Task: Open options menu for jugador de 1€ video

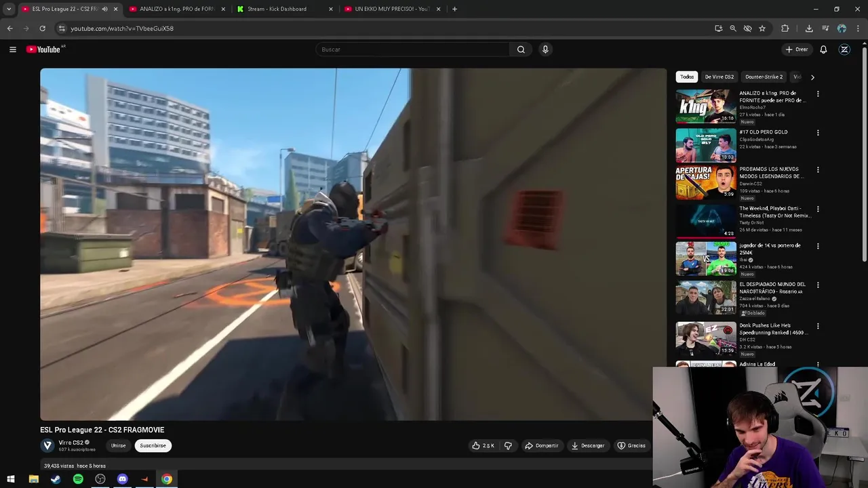Action: click(818, 246)
